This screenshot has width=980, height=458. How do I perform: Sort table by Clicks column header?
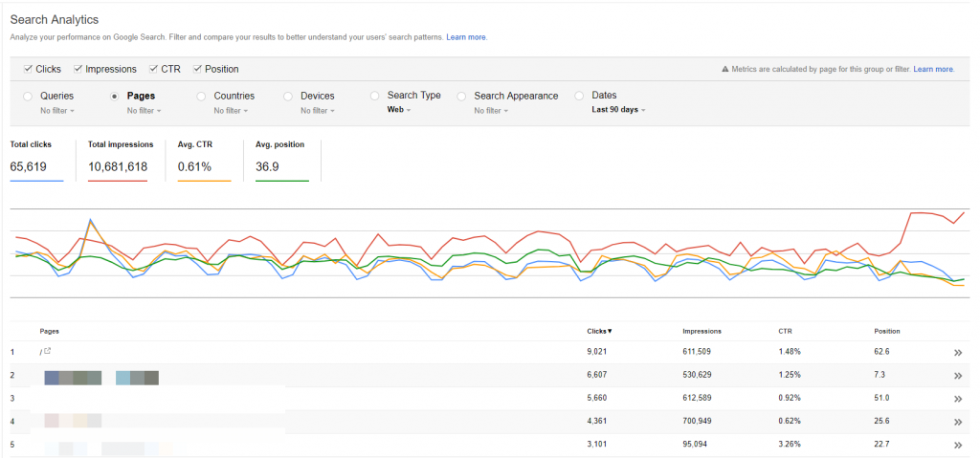599,331
